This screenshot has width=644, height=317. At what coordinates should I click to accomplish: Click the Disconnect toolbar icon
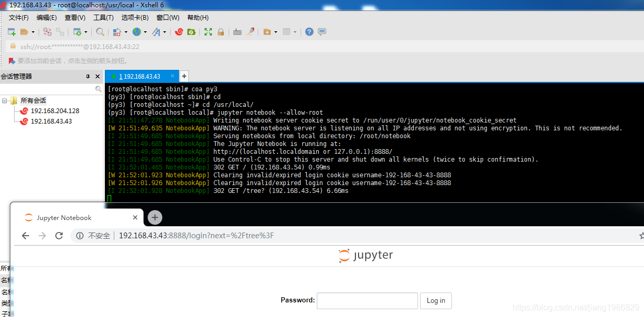point(47,32)
